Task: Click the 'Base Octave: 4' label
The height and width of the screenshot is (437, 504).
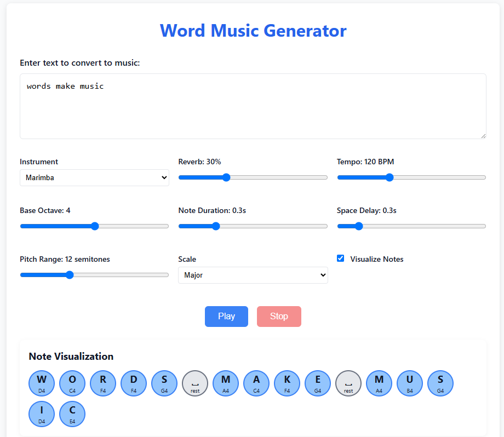Action: coord(45,210)
